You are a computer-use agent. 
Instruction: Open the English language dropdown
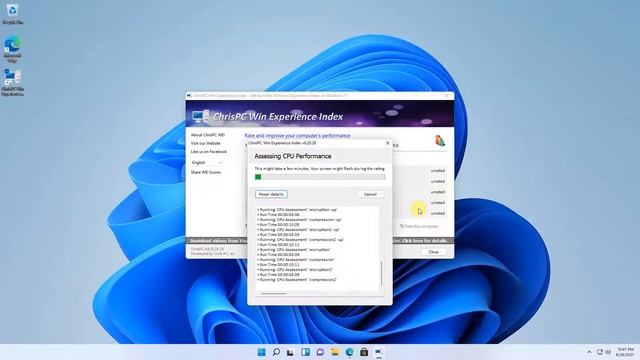click(207, 162)
